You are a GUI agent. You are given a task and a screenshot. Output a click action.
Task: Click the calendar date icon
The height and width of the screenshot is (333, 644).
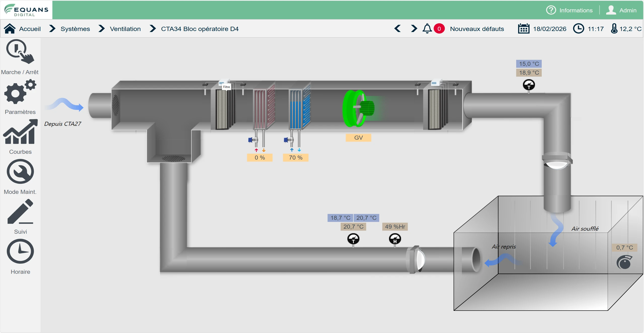[524, 28]
